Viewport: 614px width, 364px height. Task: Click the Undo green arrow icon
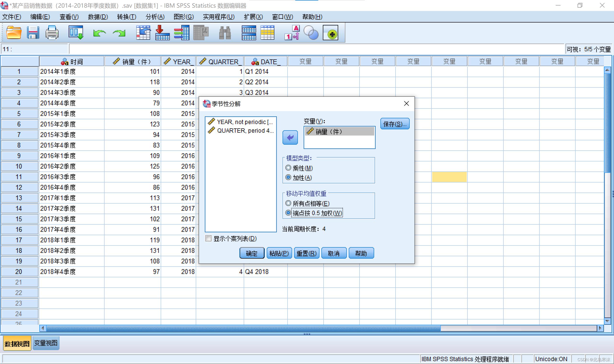(x=99, y=33)
